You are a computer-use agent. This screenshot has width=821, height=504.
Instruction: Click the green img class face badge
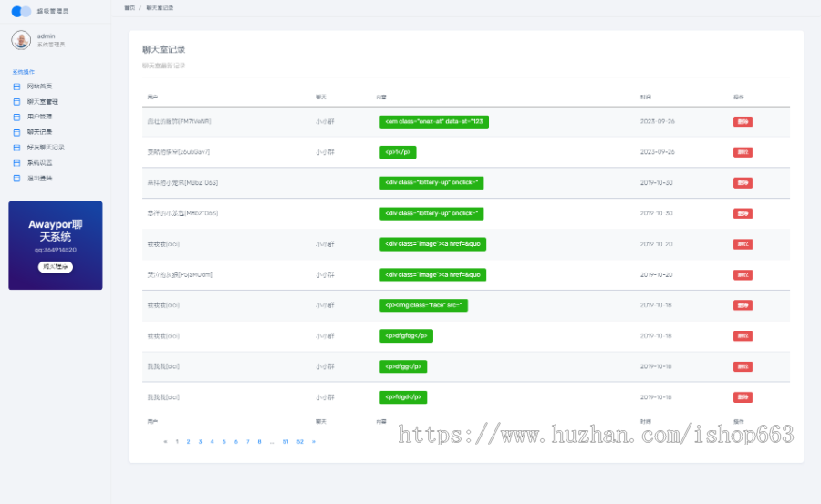point(423,305)
